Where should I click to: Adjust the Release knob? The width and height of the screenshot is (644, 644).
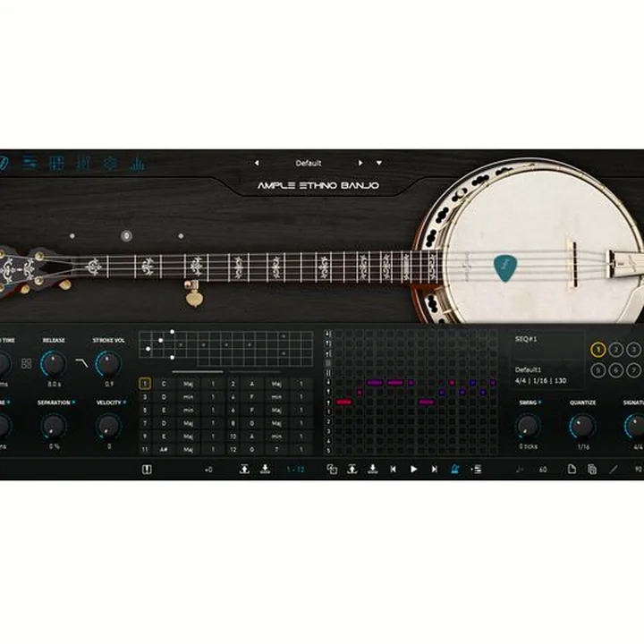[54, 363]
